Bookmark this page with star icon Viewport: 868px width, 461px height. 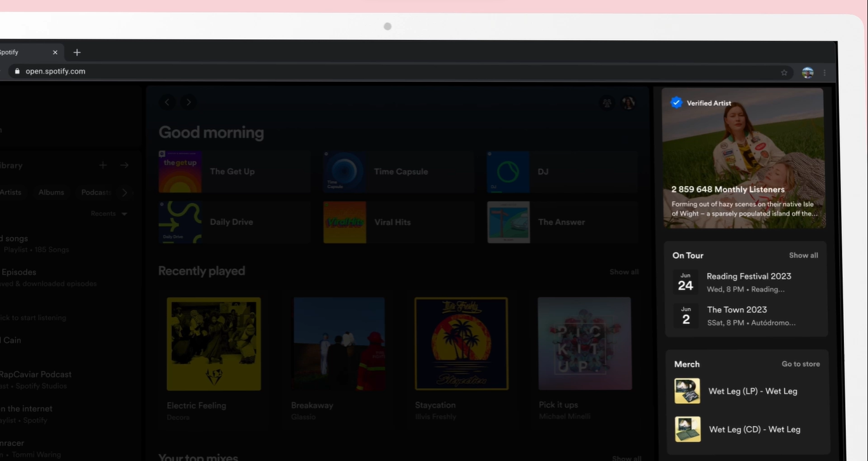785,72
